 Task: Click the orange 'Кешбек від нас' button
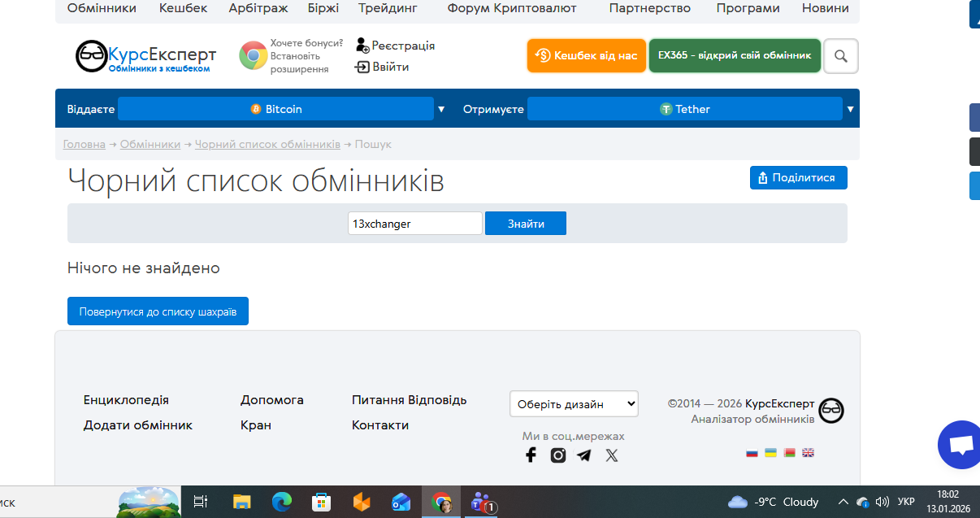click(x=587, y=56)
